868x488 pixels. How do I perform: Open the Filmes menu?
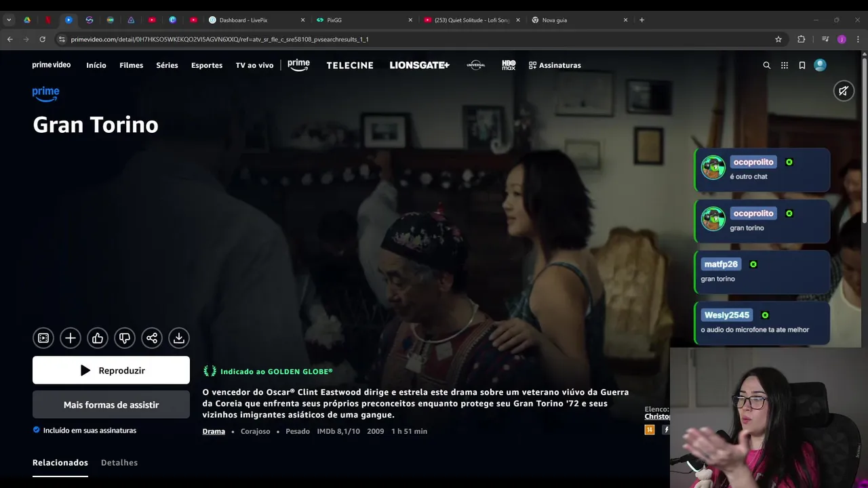tap(131, 65)
